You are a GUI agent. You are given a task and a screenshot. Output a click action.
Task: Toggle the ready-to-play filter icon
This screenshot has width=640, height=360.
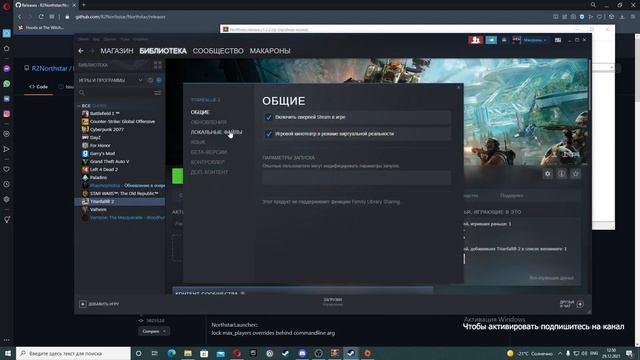click(x=159, y=80)
